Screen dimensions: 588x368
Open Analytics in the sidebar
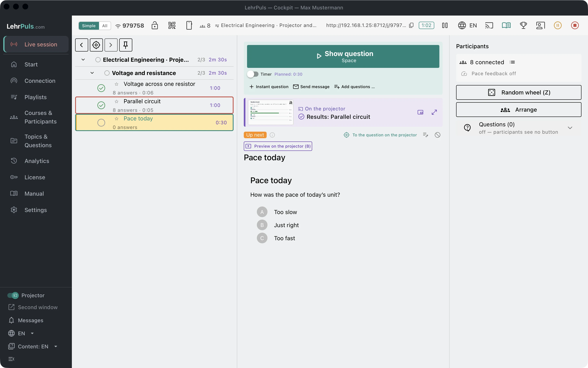[x=36, y=161]
